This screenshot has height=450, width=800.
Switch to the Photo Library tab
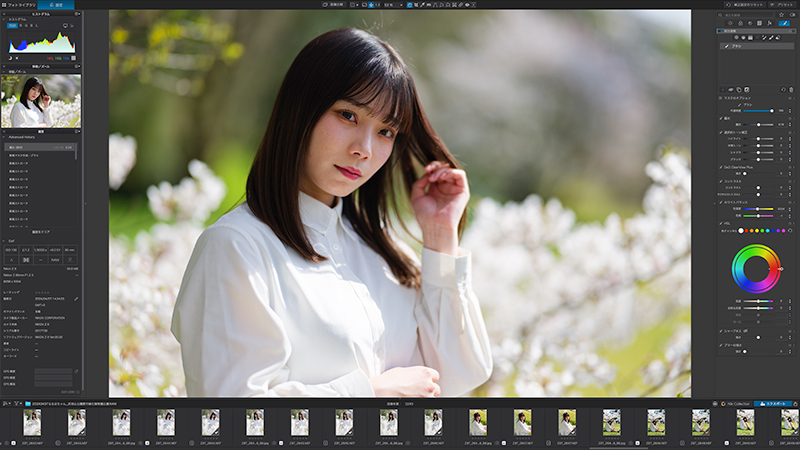click(18, 5)
